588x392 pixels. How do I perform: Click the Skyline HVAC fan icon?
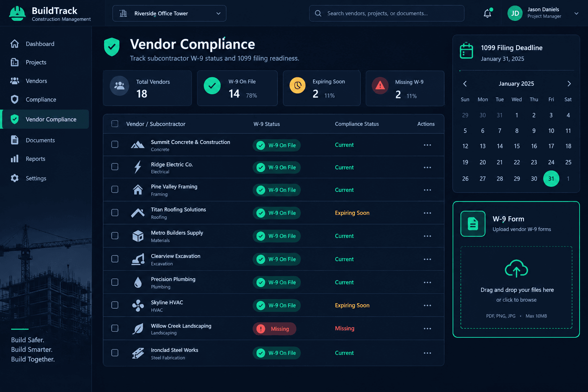tap(138, 305)
